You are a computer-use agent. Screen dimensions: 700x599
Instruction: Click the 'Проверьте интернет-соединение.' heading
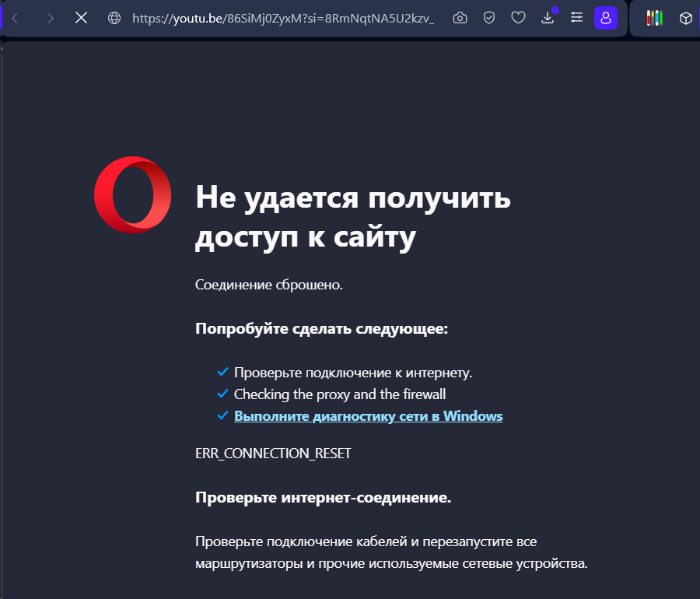(324, 497)
